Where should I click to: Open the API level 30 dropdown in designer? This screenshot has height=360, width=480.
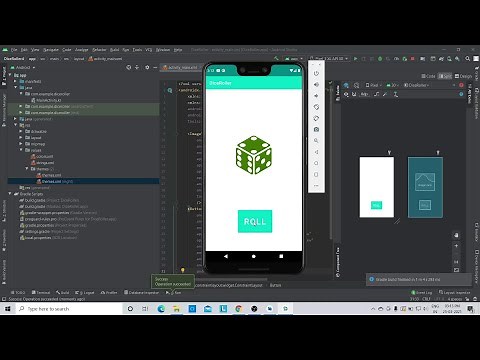393,85
